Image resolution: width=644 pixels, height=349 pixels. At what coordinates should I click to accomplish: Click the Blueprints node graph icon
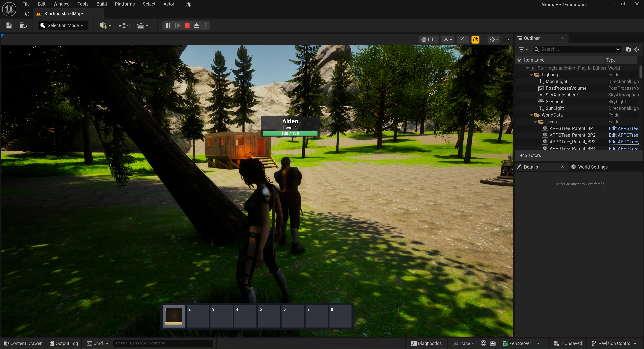coord(122,25)
